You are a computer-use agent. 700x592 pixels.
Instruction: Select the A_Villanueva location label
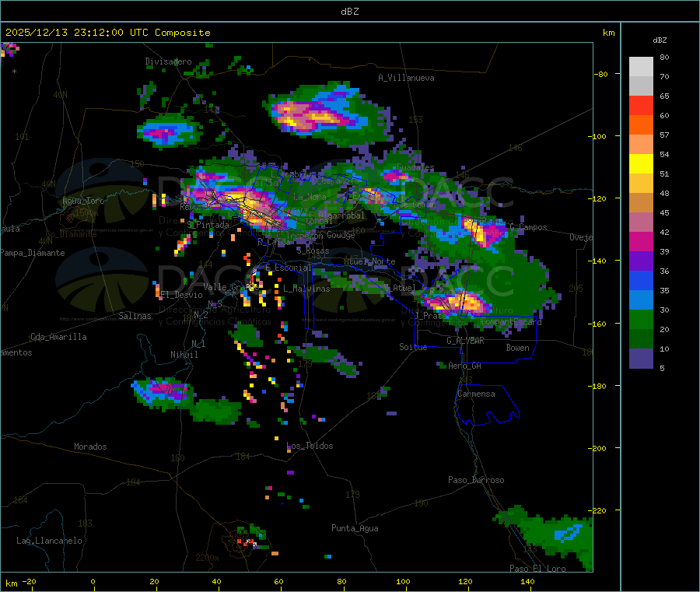[406, 78]
